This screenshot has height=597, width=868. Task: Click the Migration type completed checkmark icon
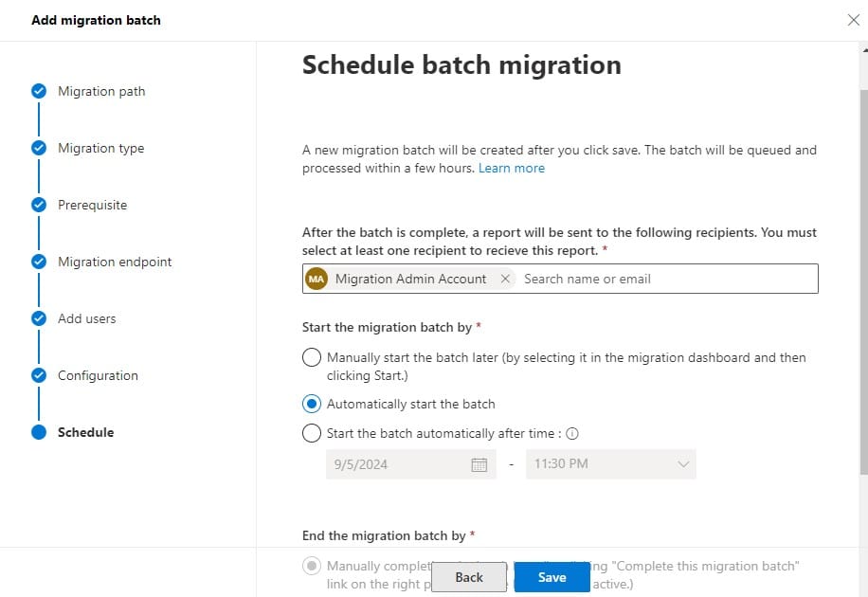coord(38,148)
